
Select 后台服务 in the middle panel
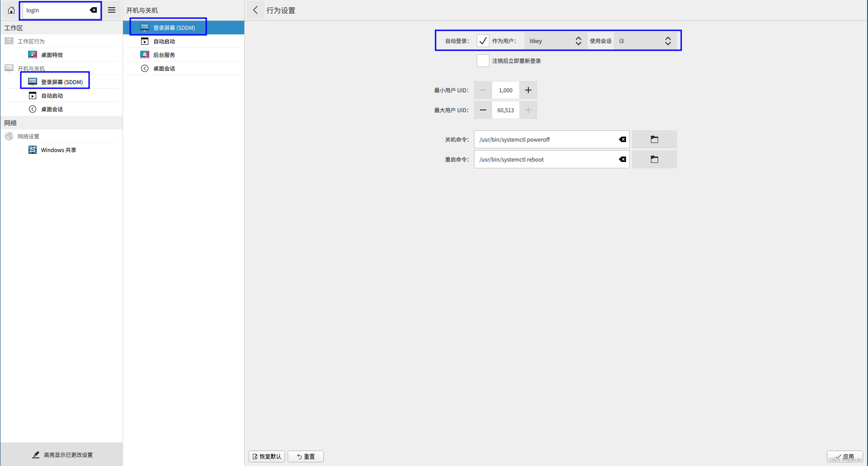pos(184,55)
